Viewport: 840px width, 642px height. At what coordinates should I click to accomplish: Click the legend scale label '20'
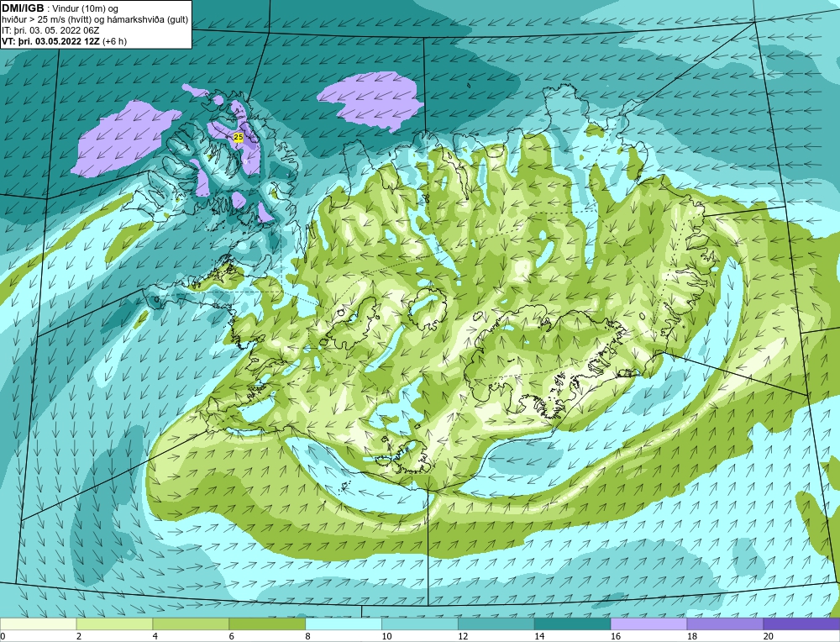point(768,636)
